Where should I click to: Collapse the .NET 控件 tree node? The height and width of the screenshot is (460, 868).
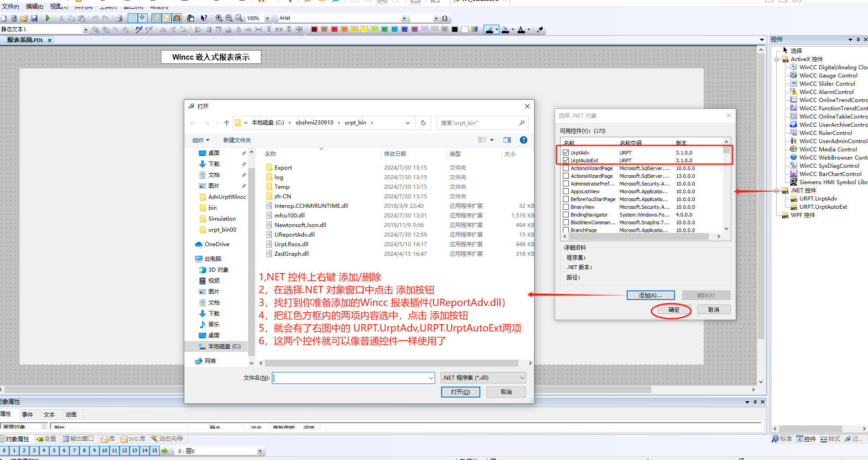(777, 191)
